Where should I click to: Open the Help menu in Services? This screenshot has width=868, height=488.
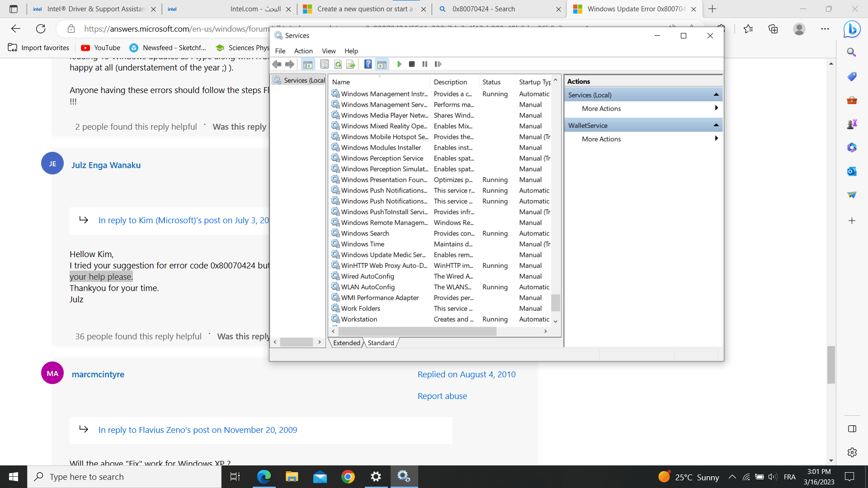tap(351, 51)
